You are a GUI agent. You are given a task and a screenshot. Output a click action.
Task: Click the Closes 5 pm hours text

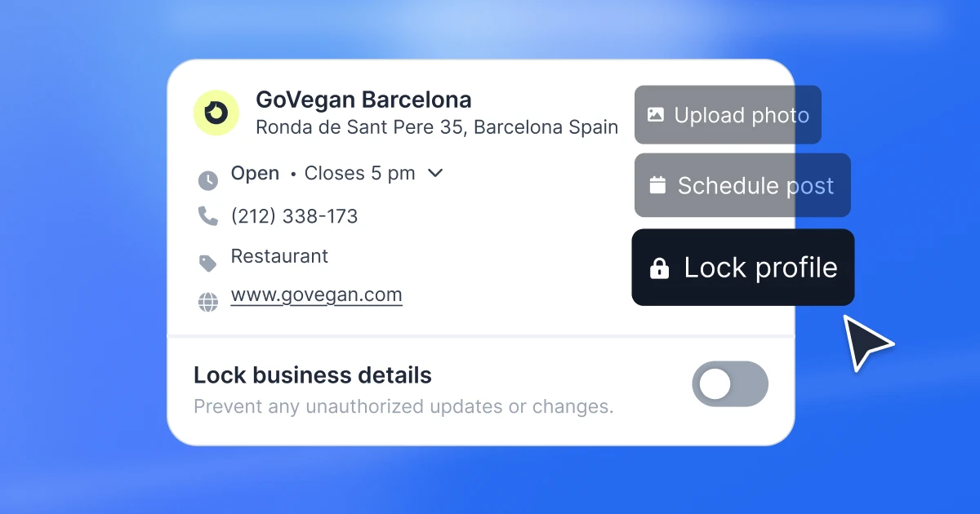pyautogui.click(x=359, y=174)
